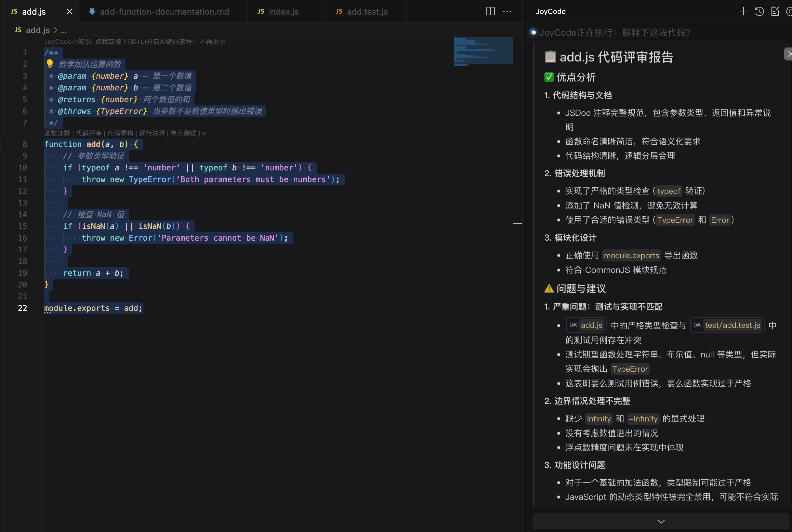
Task: Click the JoyCode notes edit icon
Action: click(x=775, y=11)
